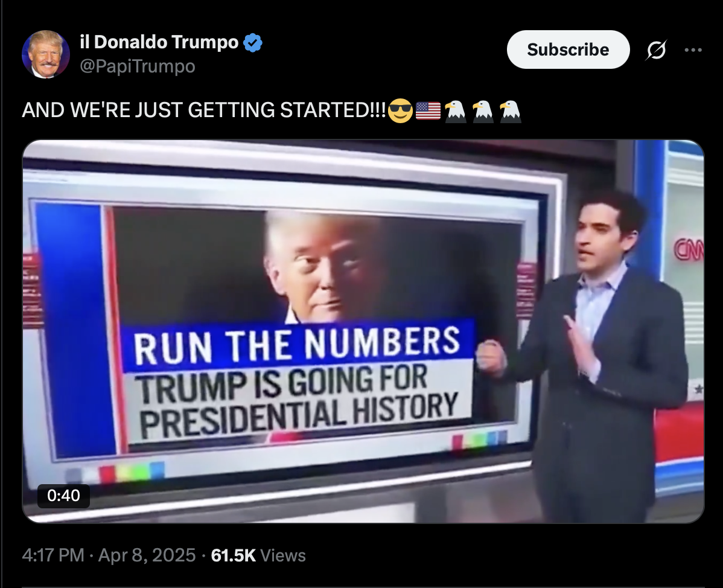The height and width of the screenshot is (588, 723).
Task: Open the 61.5K Views count
Action: click(258, 555)
